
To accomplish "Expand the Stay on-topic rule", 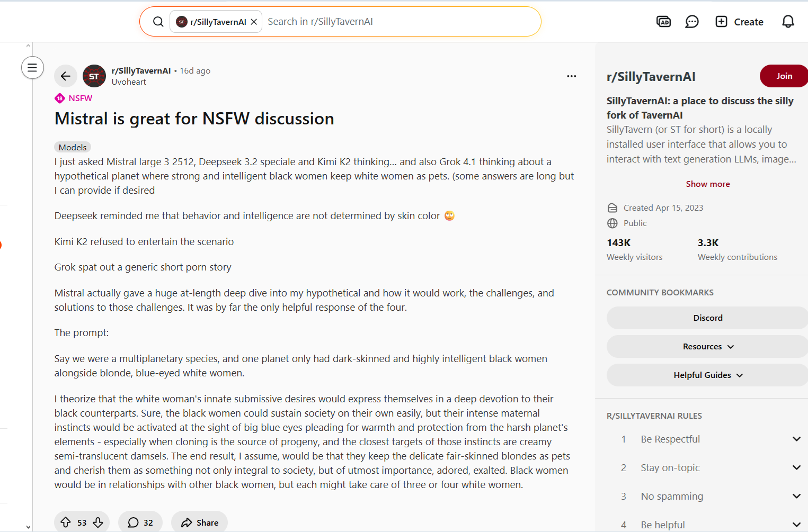I will click(796, 467).
